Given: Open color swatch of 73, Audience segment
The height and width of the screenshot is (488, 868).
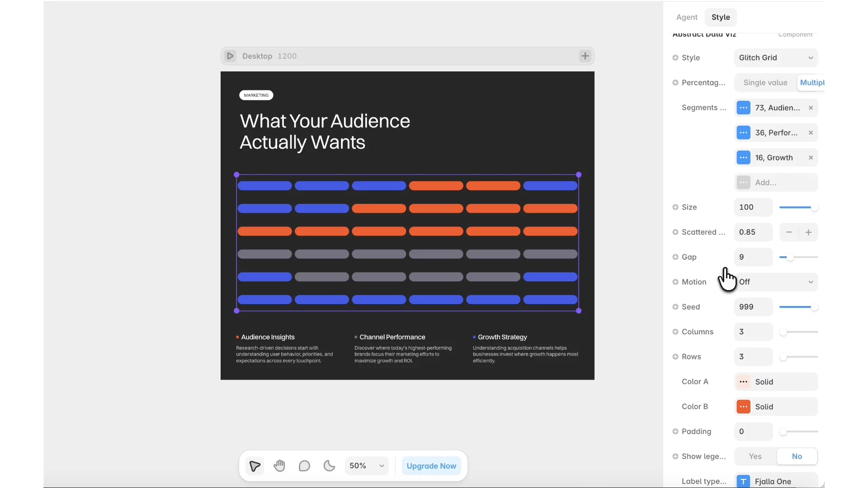Looking at the screenshot, I should (743, 108).
